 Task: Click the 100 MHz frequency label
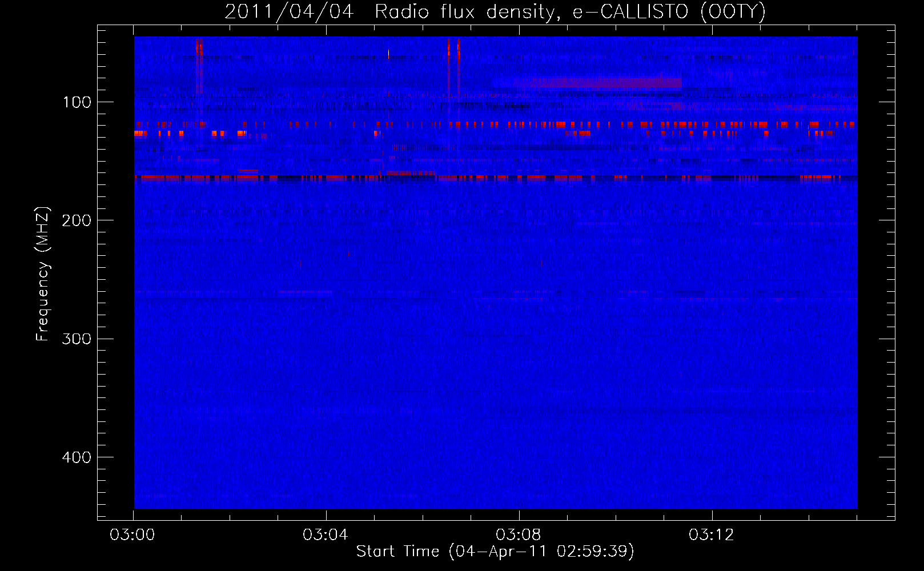[x=77, y=102]
